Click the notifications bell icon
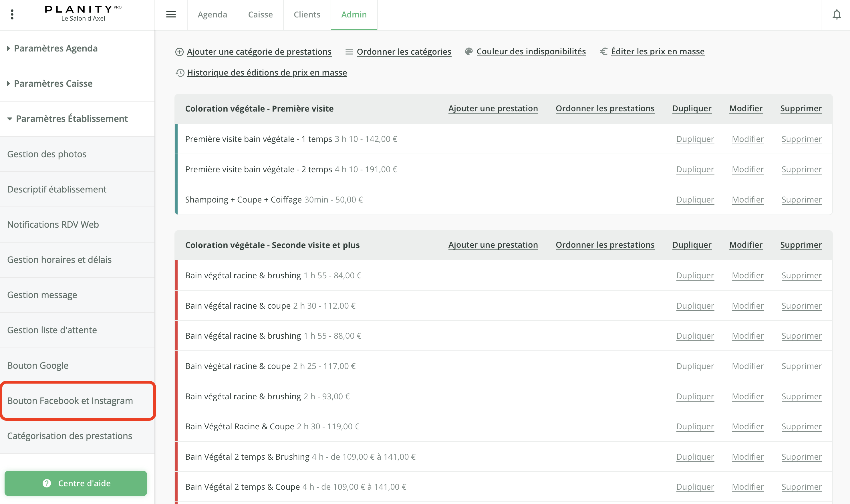 [x=837, y=15]
